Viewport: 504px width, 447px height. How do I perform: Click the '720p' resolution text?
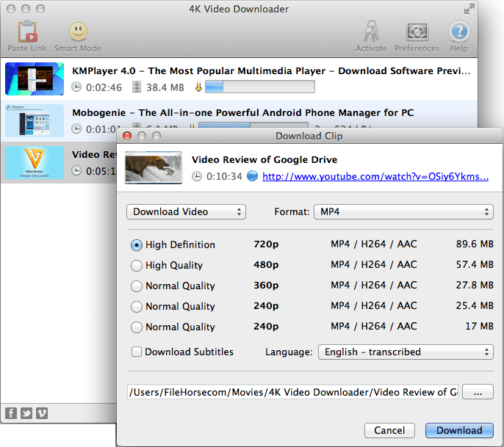click(266, 244)
